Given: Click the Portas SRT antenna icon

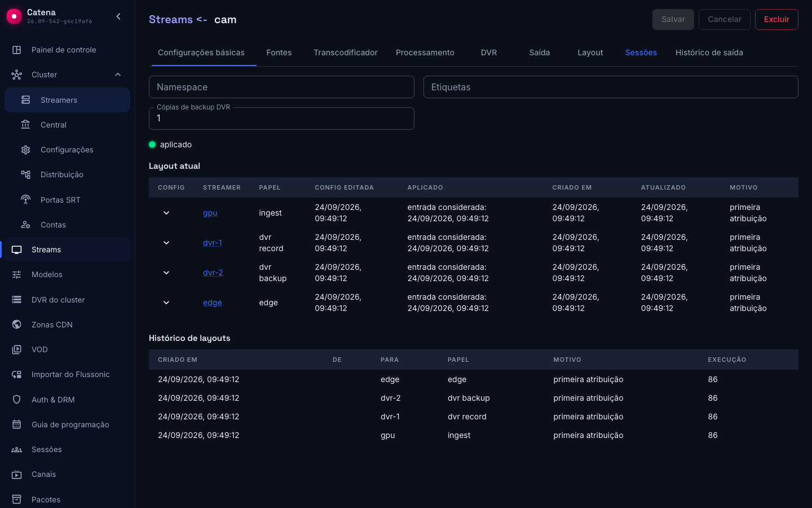Looking at the screenshot, I should coord(26,200).
